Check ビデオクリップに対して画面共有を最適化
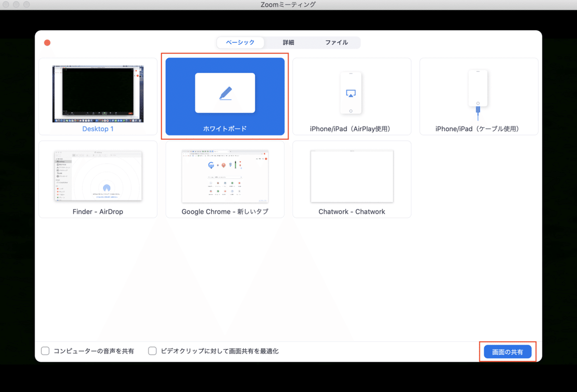This screenshot has width=577, height=392. point(152,351)
